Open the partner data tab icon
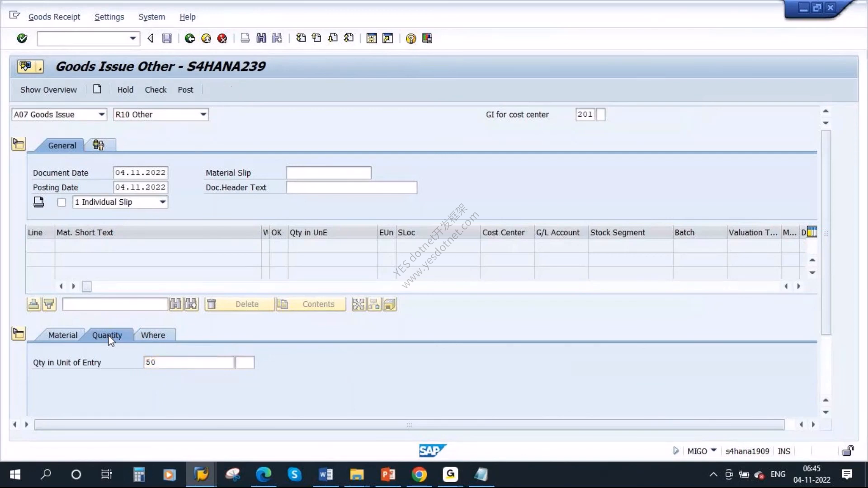 (x=99, y=145)
